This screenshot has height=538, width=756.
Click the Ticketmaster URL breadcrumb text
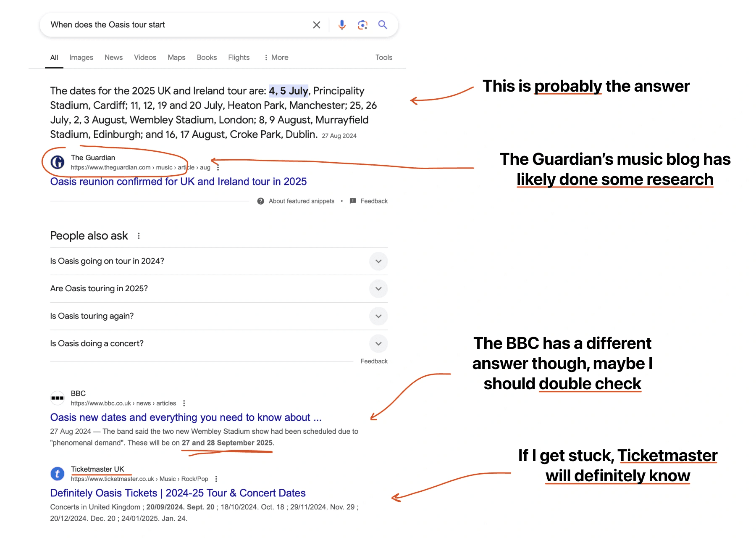tap(139, 479)
